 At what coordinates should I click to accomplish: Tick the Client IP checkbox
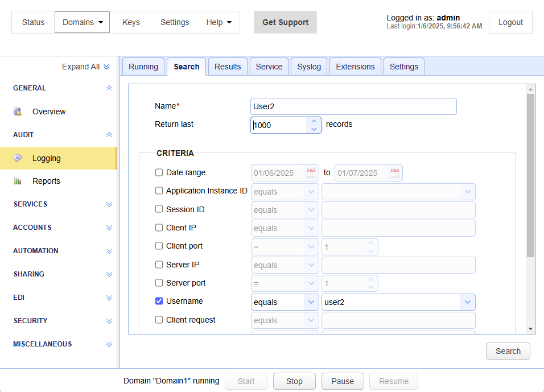coord(159,228)
